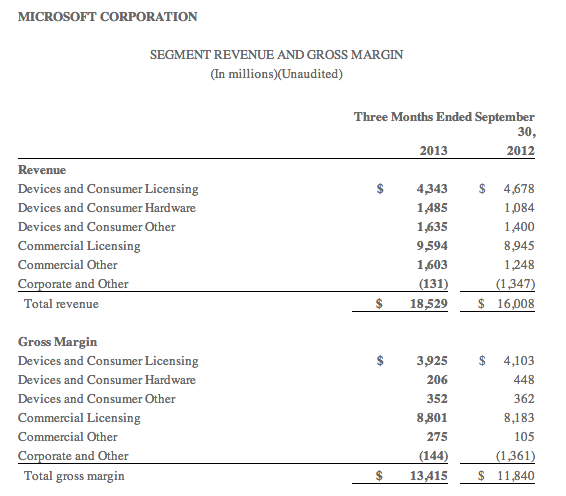Screen dimensions: 566x496
Task: Pick the 362 figure
Action: [524, 399]
